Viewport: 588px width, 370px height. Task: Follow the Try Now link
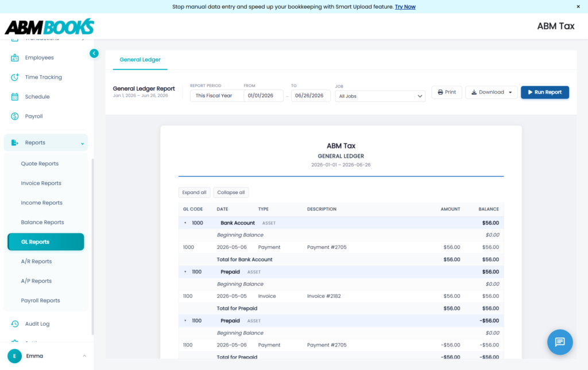(x=405, y=7)
